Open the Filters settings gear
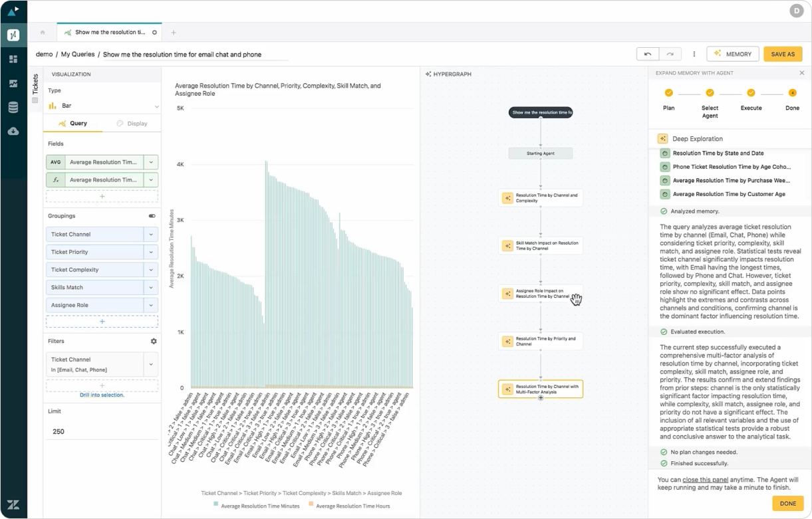Image resolution: width=812 pixels, height=519 pixels. (x=154, y=341)
